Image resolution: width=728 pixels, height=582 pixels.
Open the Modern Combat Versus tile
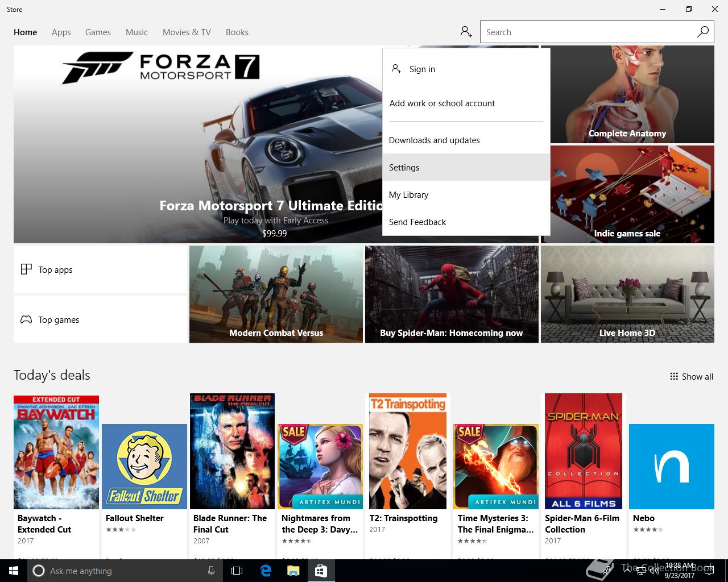[x=276, y=294]
